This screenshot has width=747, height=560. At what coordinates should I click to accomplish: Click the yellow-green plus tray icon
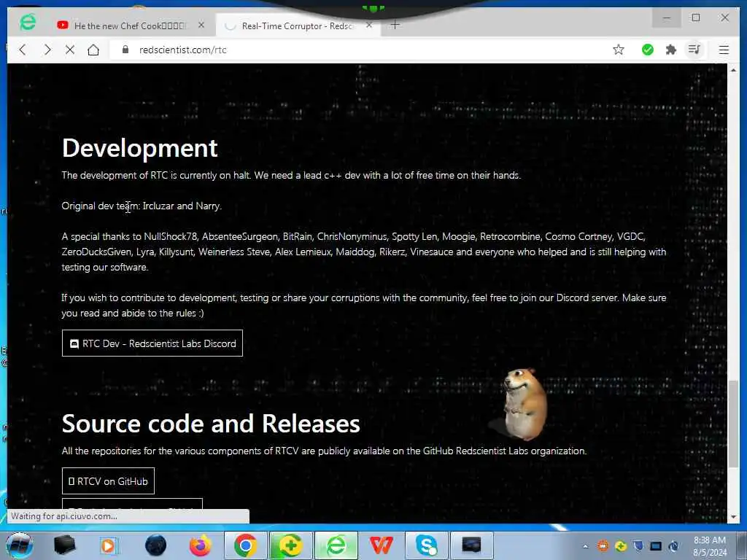coord(621,546)
